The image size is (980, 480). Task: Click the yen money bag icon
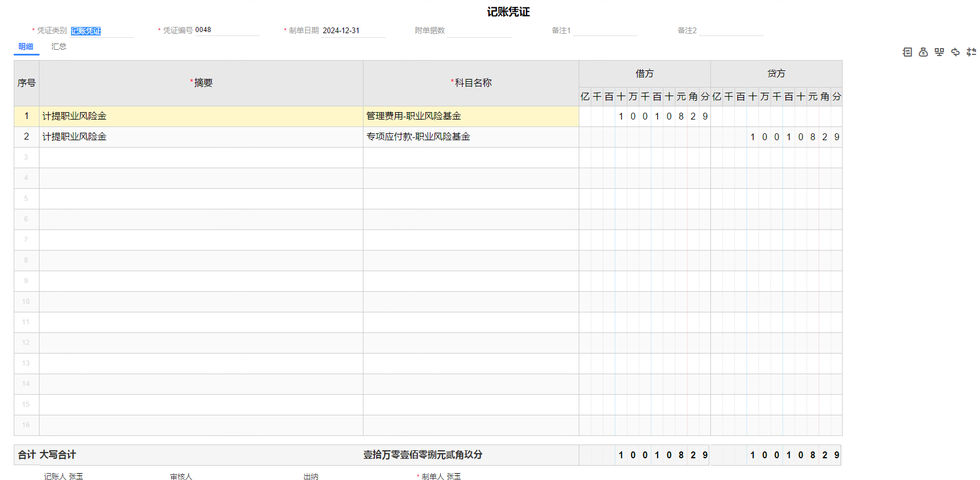(923, 52)
